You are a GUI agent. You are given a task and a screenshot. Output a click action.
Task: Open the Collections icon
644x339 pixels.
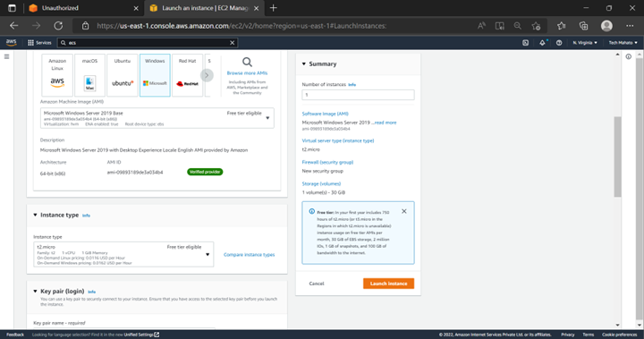[583, 26]
